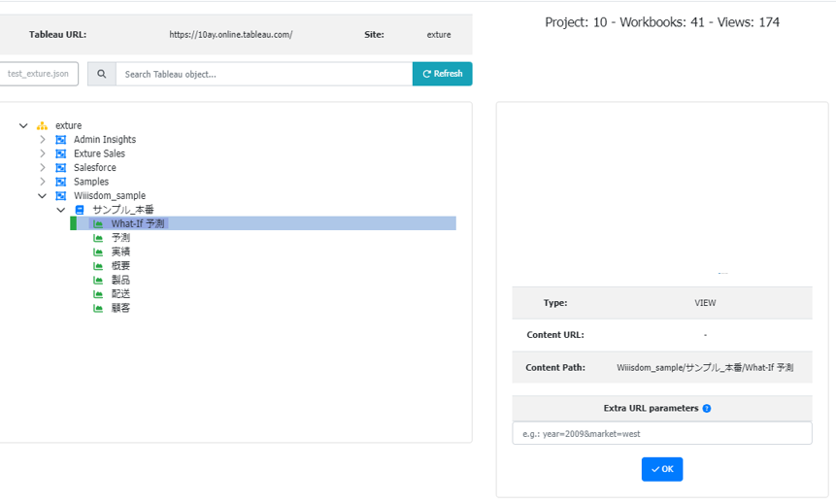836x504 pixels.
Task: Click the 概要 view chart icon
Action: tap(98, 266)
